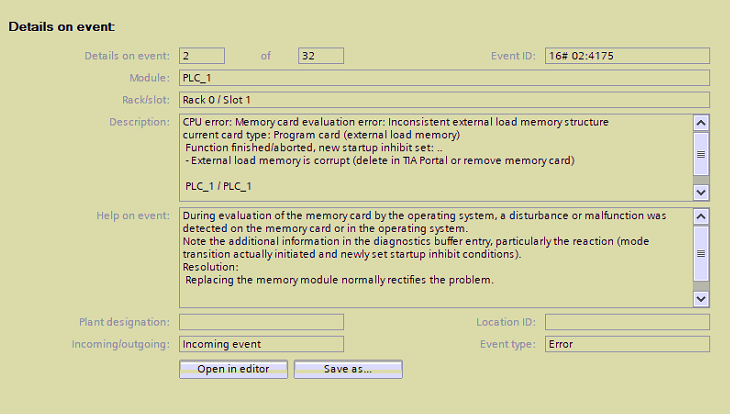Click the Save as... button
730x414 pixels.
[x=348, y=369]
